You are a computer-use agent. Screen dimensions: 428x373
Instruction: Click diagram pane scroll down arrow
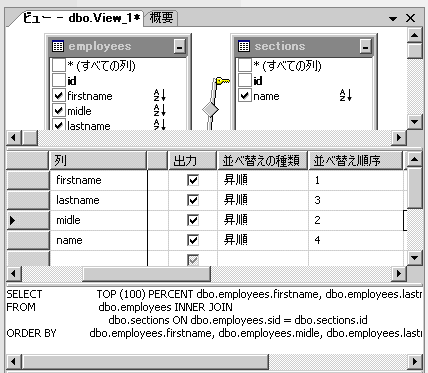pyautogui.click(x=415, y=122)
